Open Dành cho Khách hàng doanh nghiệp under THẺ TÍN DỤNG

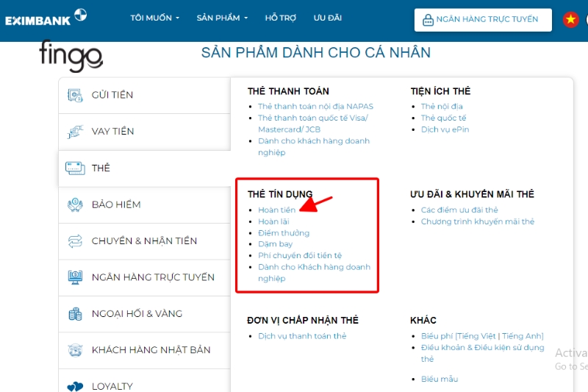[x=315, y=273]
